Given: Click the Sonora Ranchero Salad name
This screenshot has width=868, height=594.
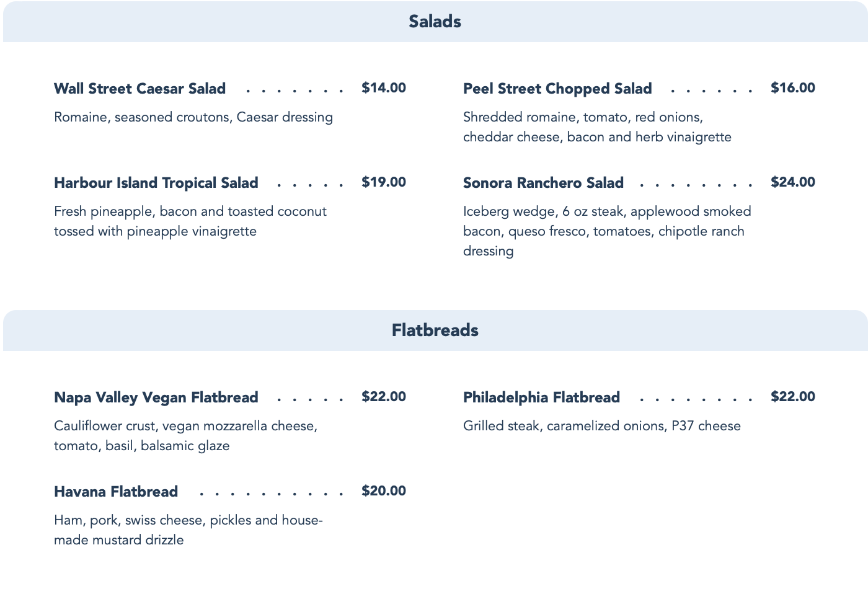Looking at the screenshot, I should (543, 183).
